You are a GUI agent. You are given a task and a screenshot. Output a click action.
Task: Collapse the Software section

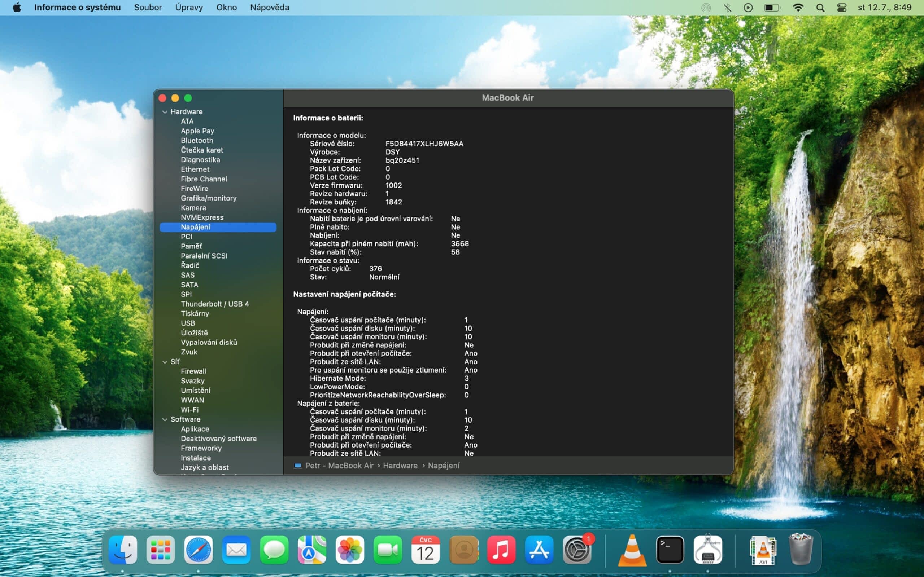165,419
